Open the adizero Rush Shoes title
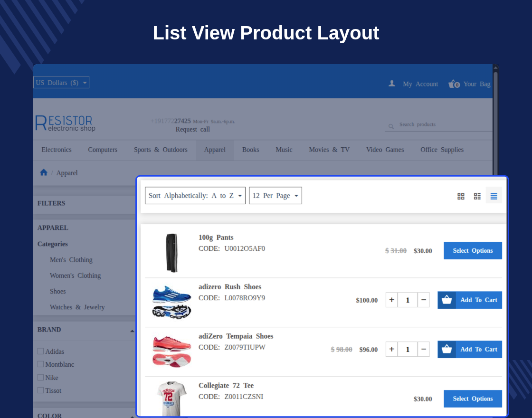Screen dimensions: 532x418 [x=230, y=287]
